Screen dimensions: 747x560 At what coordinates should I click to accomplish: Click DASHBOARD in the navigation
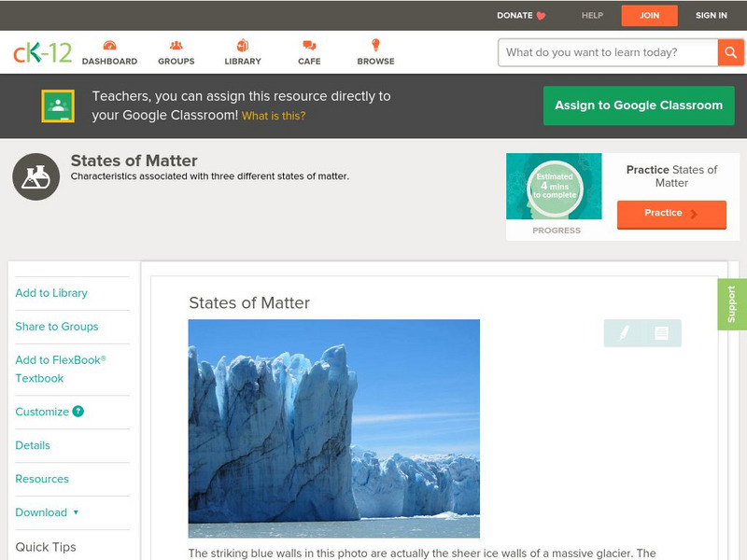(x=109, y=62)
